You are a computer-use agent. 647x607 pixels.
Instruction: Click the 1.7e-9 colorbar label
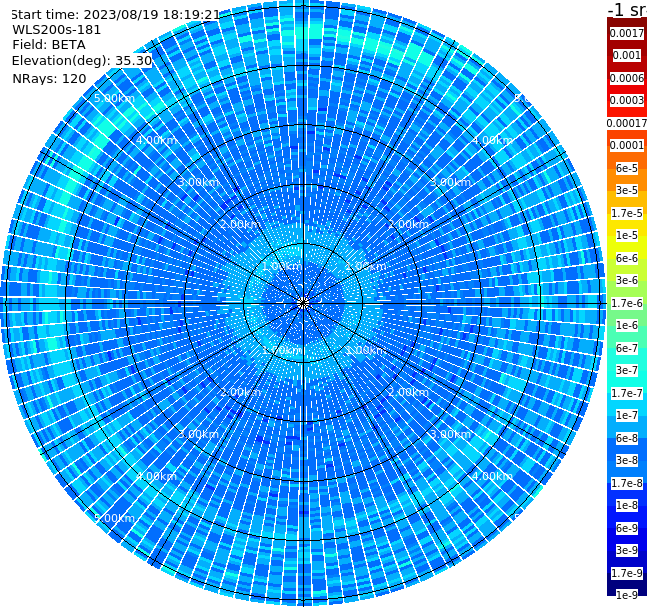(x=627, y=573)
